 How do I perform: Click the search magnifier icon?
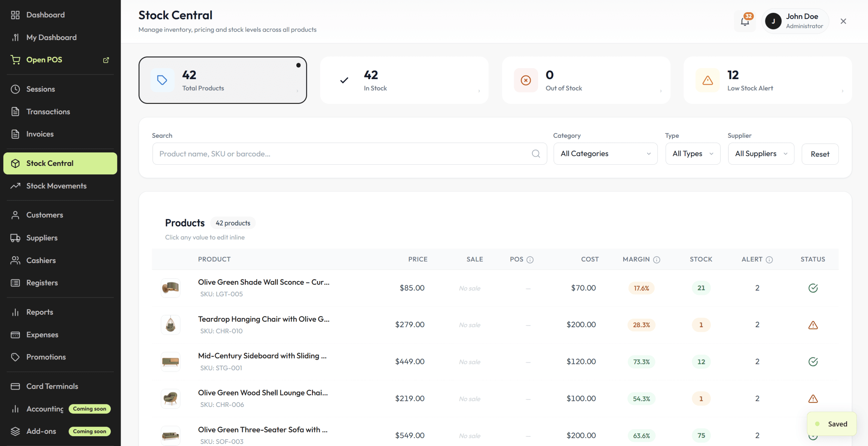tap(536, 154)
